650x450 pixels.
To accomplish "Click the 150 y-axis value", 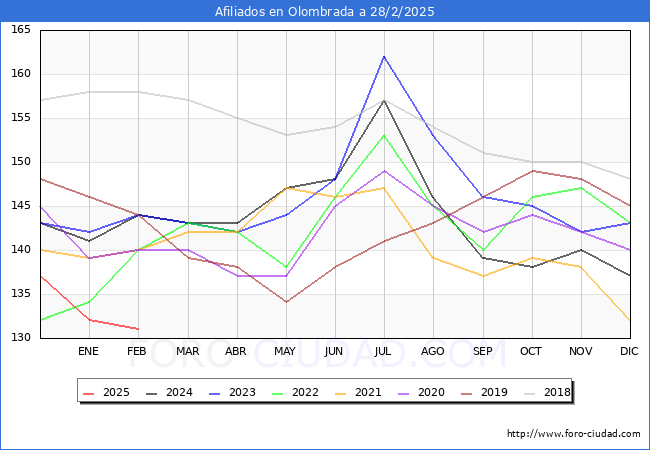I will click(x=21, y=161).
